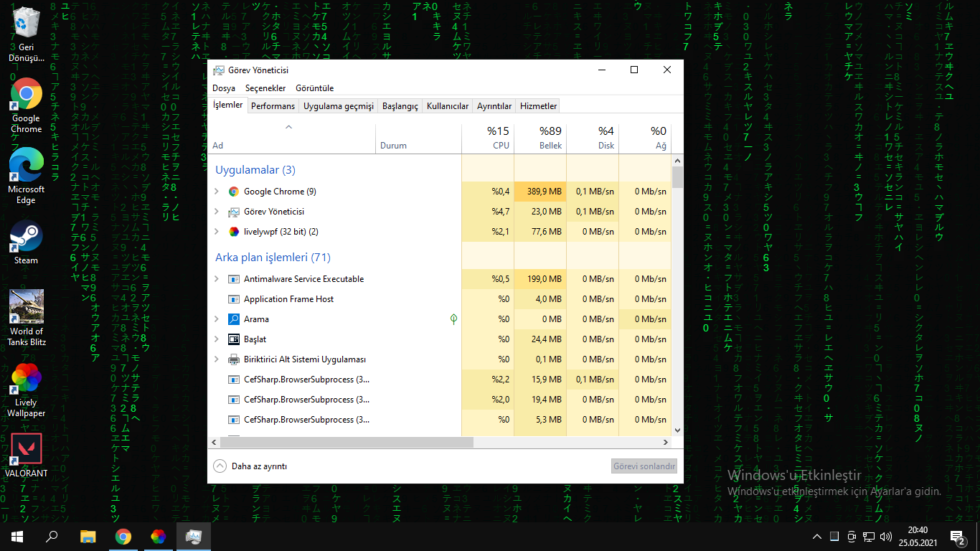Open the Dosya menu
980x551 pixels.
pos(224,88)
